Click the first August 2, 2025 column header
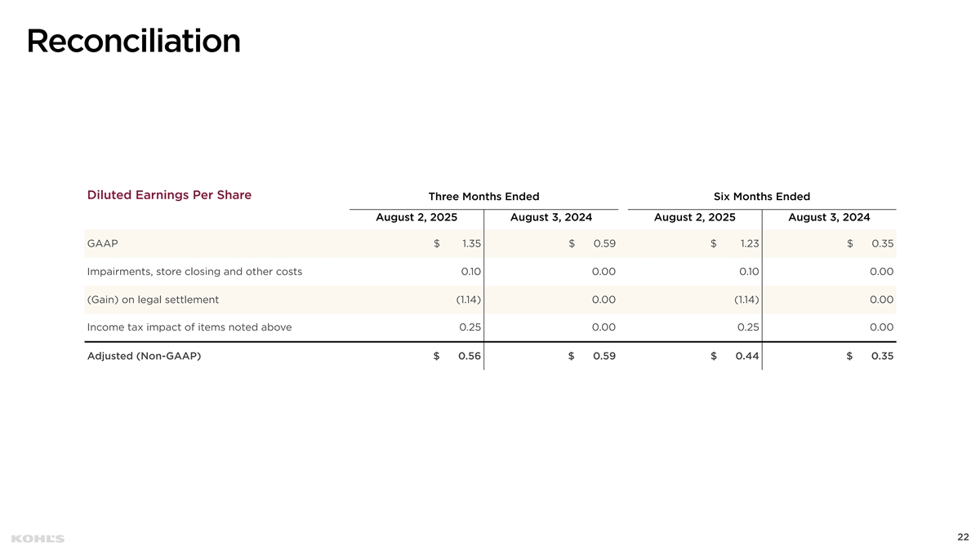Screen dimensions: 980x551 coord(416,218)
